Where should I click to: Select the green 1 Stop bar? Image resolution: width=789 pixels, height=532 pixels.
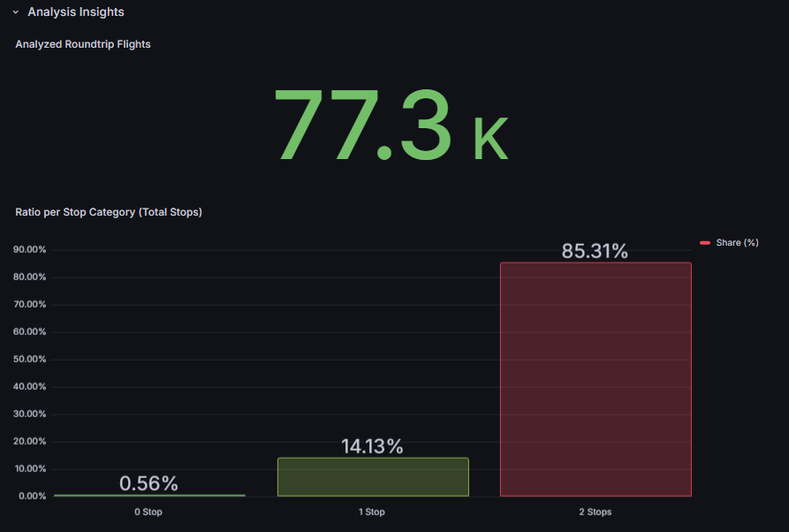(x=373, y=477)
